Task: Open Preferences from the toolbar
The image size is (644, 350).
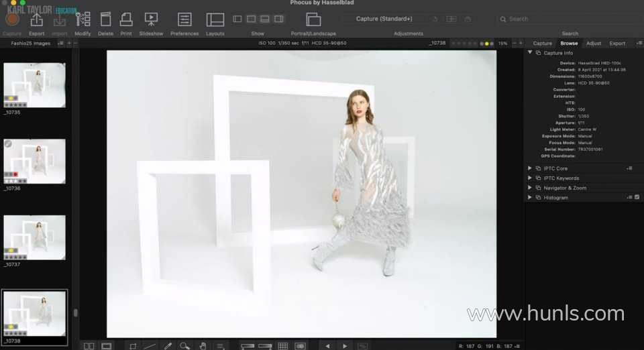Action: pos(184,20)
